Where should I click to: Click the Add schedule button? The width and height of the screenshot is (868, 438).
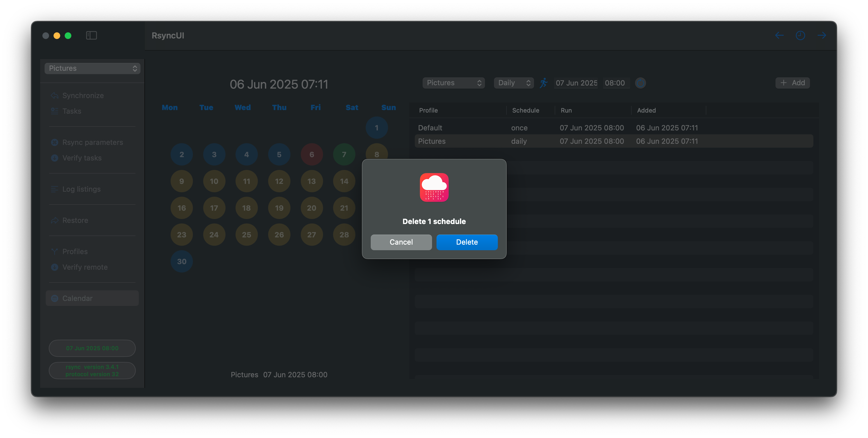792,83
